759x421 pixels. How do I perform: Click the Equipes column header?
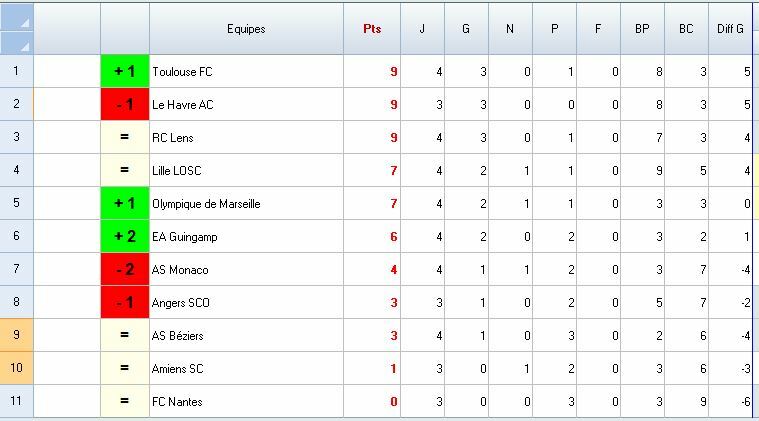246,29
